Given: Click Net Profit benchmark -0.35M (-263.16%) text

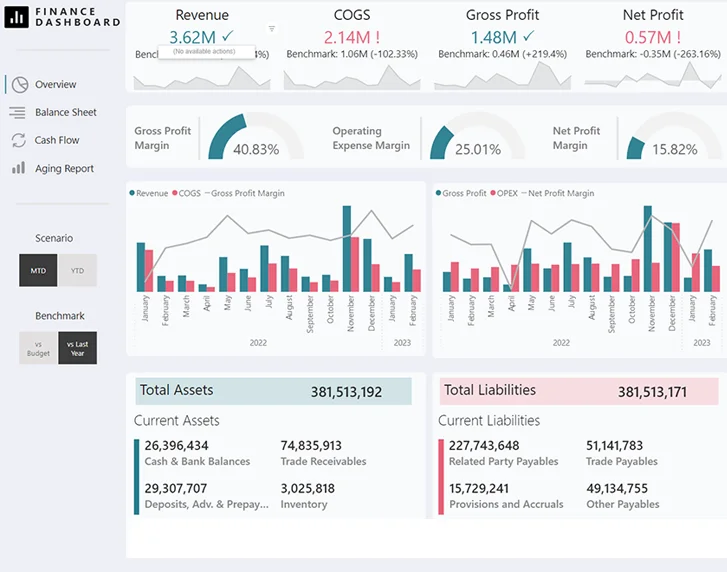Looking at the screenshot, I should point(653,54).
